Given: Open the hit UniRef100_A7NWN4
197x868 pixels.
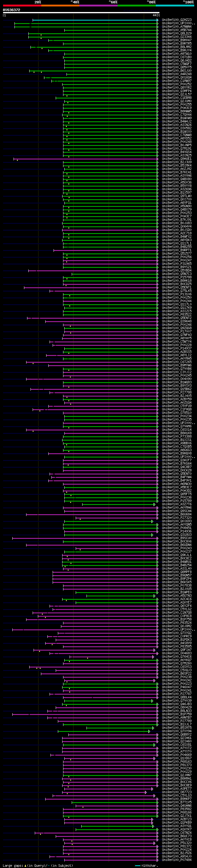Looking at the screenshot, I should 177,27.
